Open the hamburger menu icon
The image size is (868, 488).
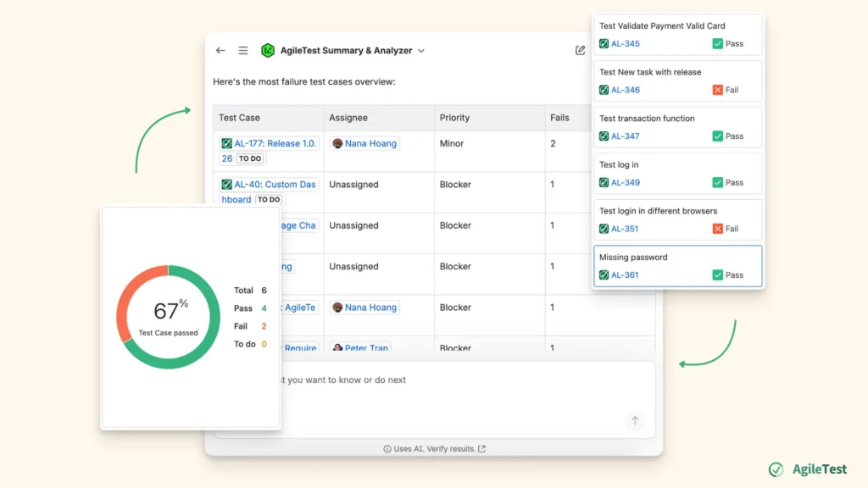tap(243, 50)
